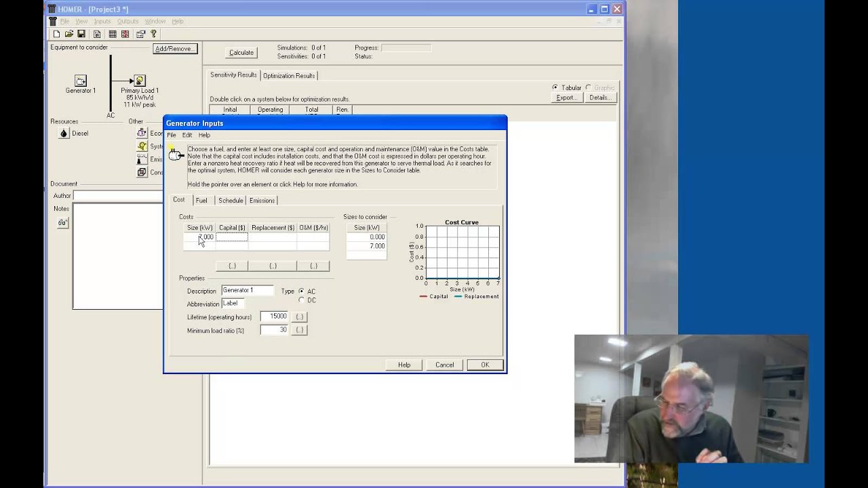
Task: Open the main HOMER File menu
Action: [x=64, y=21]
